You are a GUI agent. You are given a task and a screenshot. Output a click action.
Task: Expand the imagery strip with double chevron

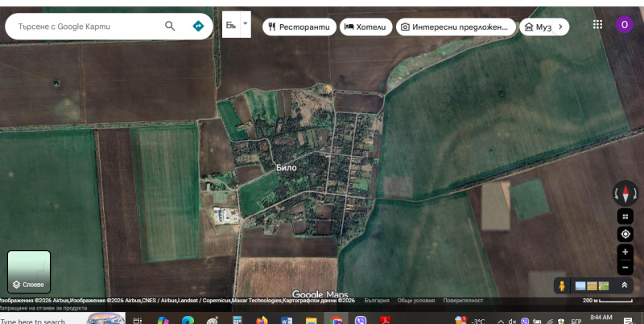point(624,285)
